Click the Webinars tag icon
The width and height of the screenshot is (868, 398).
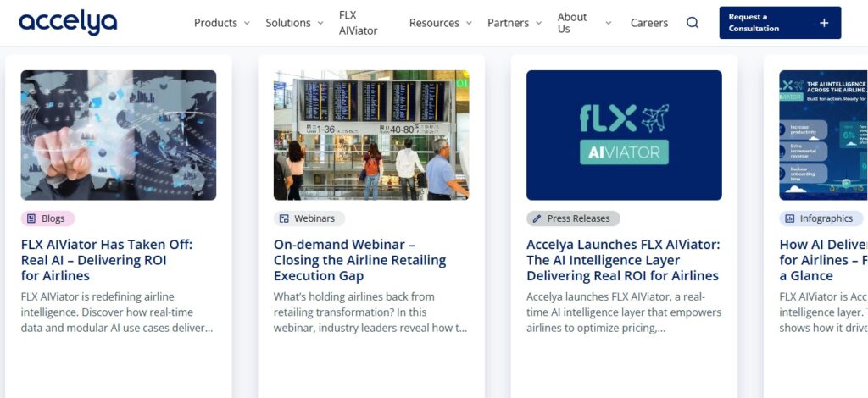pos(284,218)
